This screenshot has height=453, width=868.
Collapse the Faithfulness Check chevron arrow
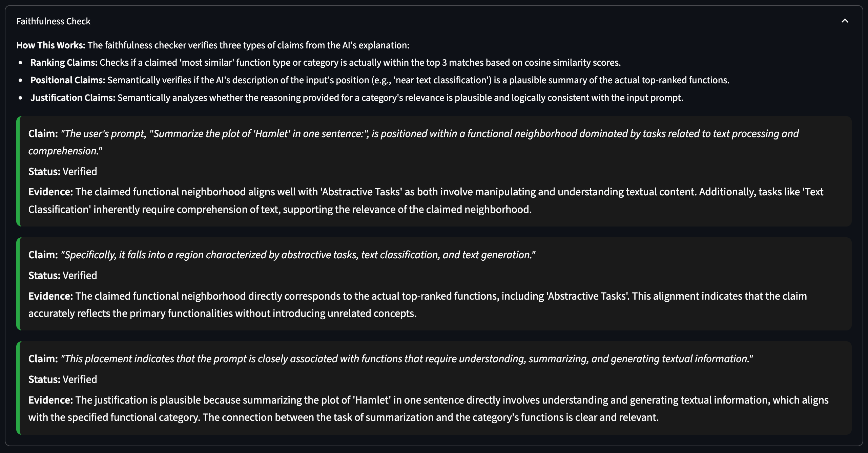pos(845,21)
